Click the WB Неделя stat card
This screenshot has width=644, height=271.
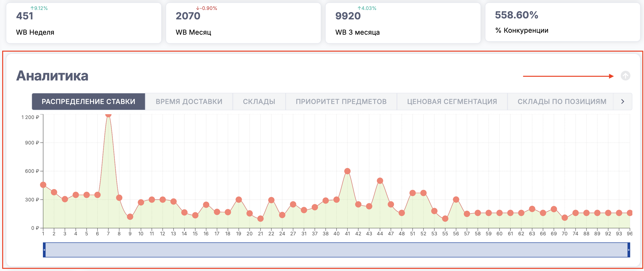point(83,23)
